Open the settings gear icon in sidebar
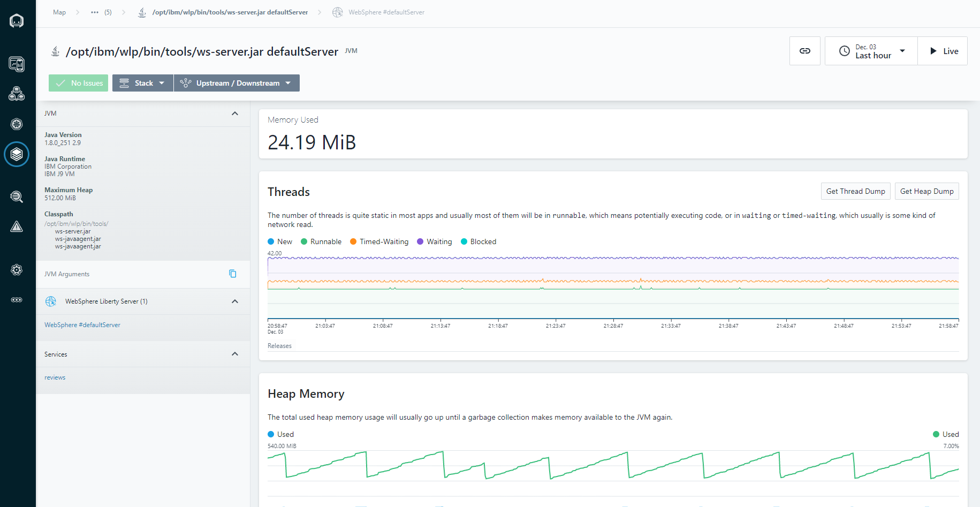 click(x=17, y=270)
